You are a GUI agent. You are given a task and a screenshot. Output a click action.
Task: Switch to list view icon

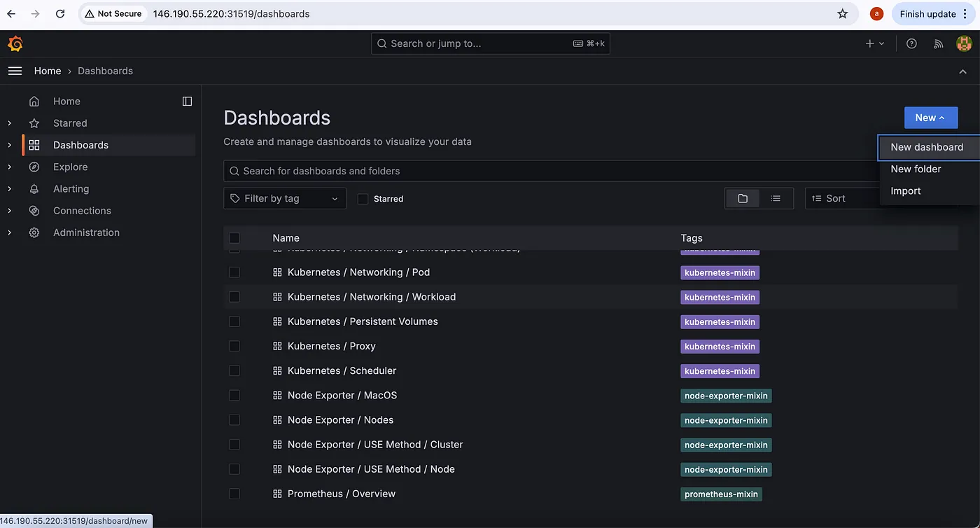[x=776, y=198]
